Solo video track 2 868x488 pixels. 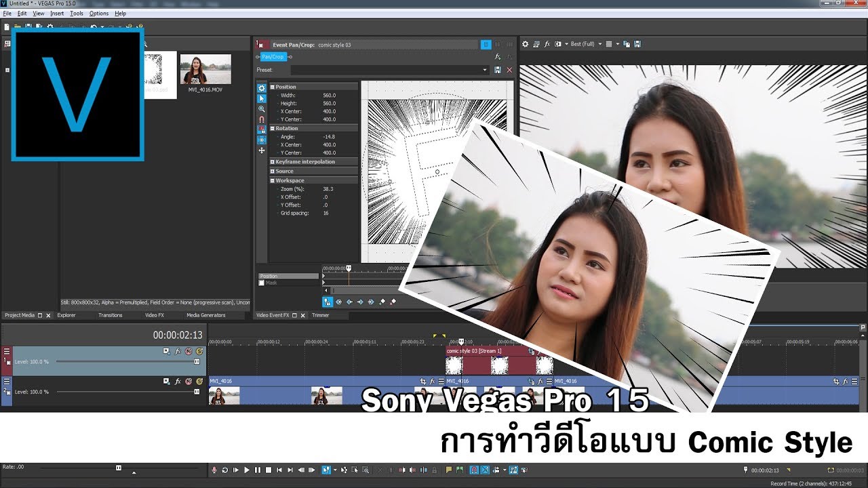pyautogui.click(x=199, y=382)
